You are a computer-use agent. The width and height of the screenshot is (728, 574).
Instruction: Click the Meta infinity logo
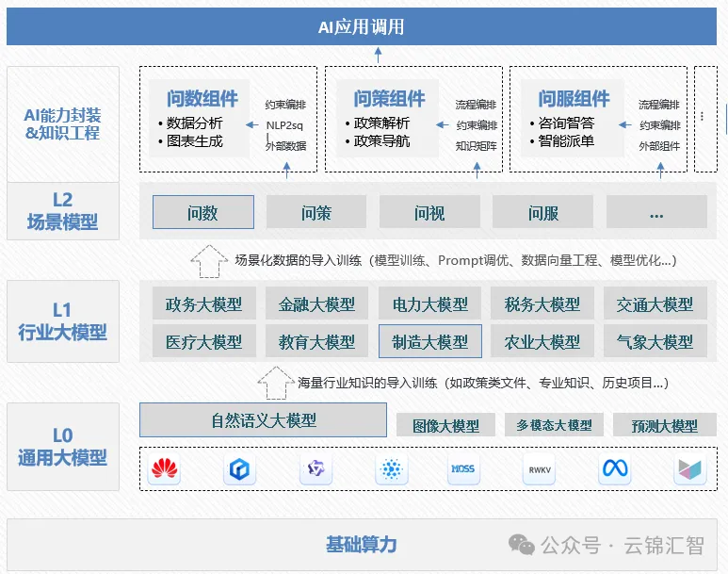coord(614,468)
